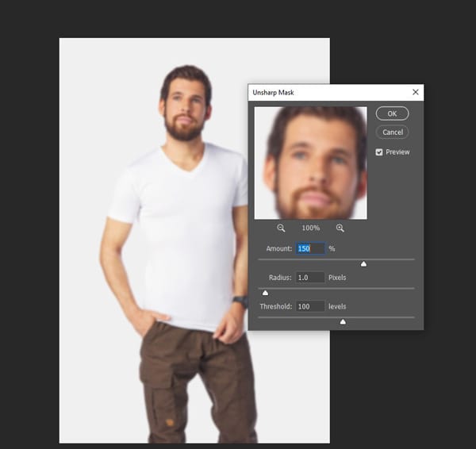Screen dimensions: 476x449
Task: Close the Unsharp Mask dialog
Action: tap(415, 92)
